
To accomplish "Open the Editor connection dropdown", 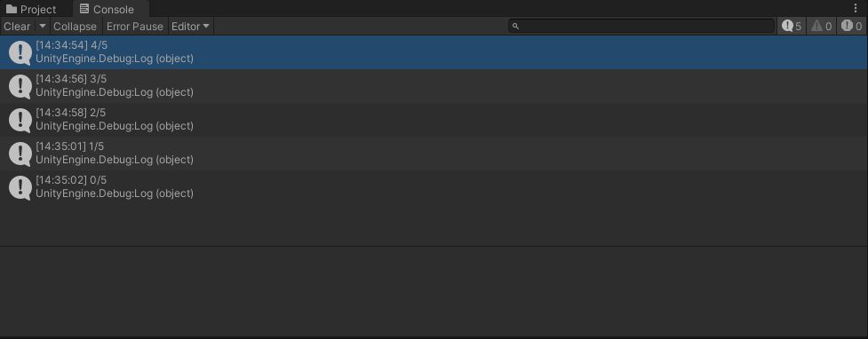I will tap(190, 26).
